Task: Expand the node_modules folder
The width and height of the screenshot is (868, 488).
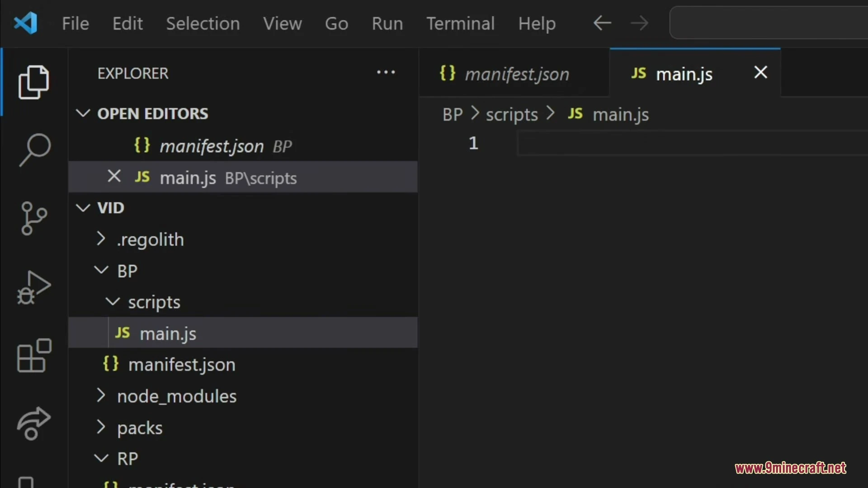Action: click(x=101, y=395)
